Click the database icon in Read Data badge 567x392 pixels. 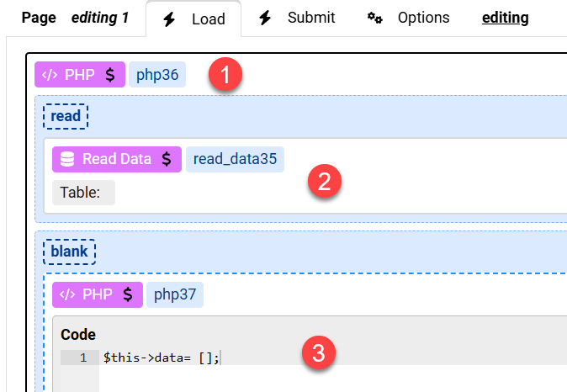[x=67, y=159]
